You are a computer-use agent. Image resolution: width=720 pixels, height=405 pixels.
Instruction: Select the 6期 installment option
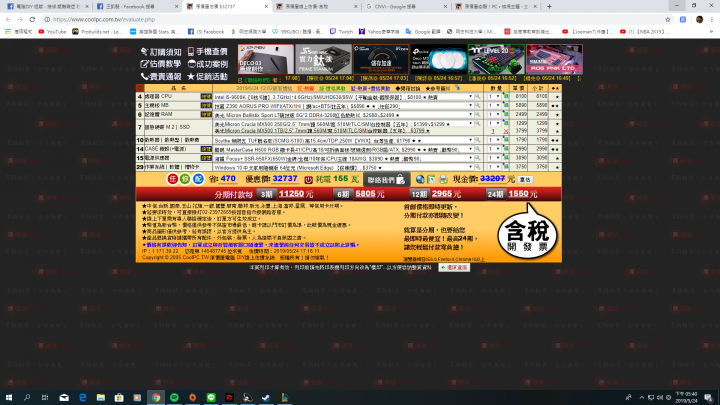(343, 195)
